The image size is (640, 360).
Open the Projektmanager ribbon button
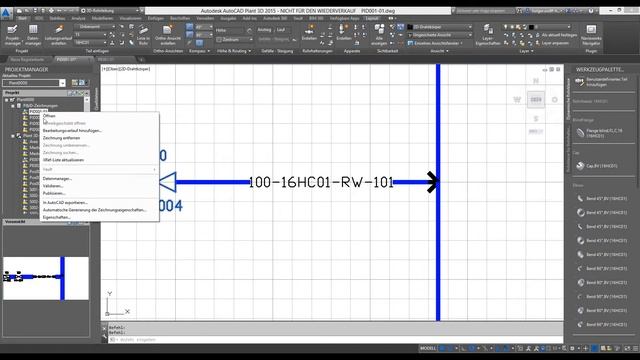tap(12, 34)
